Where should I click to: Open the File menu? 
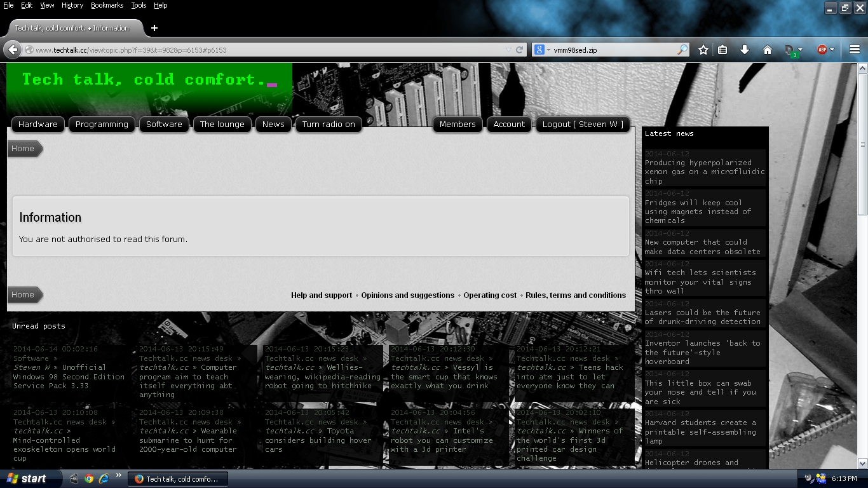coord(8,5)
